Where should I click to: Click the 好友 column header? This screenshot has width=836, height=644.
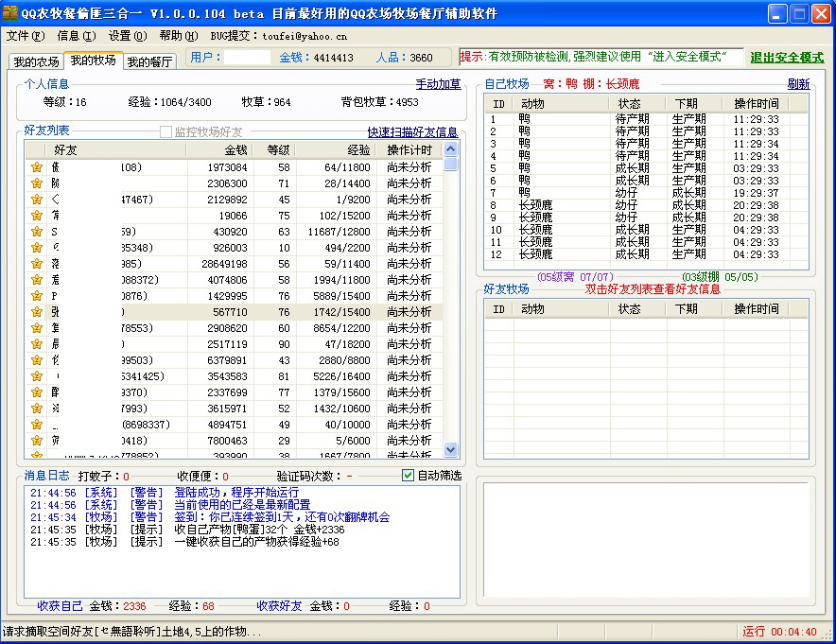click(x=116, y=150)
